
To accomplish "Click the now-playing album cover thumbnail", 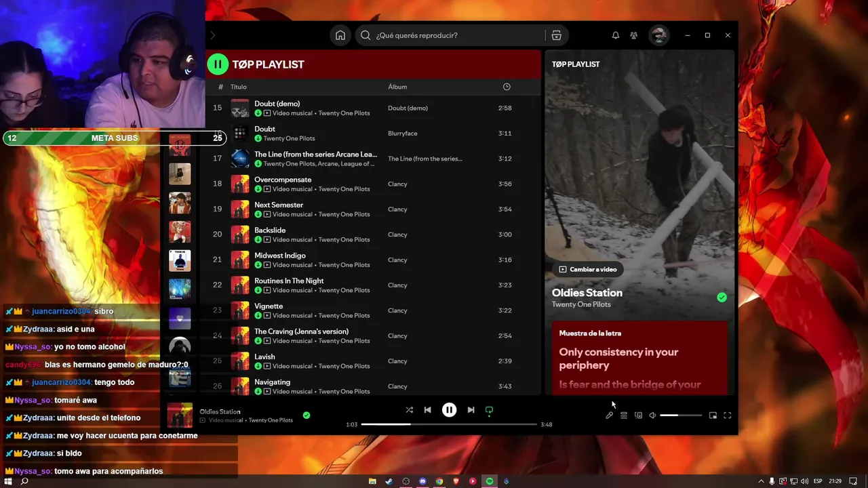I will [180, 415].
